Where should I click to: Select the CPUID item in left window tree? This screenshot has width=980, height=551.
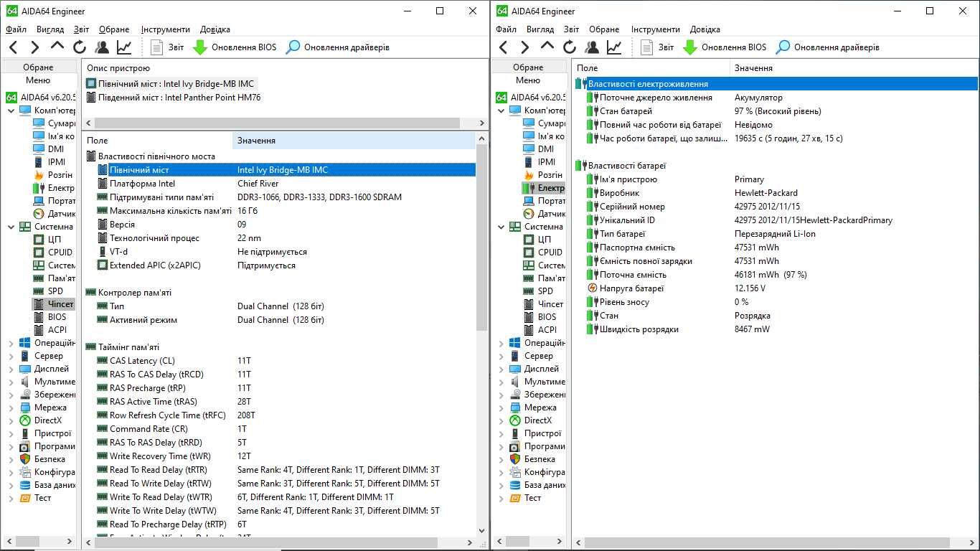click(52, 252)
